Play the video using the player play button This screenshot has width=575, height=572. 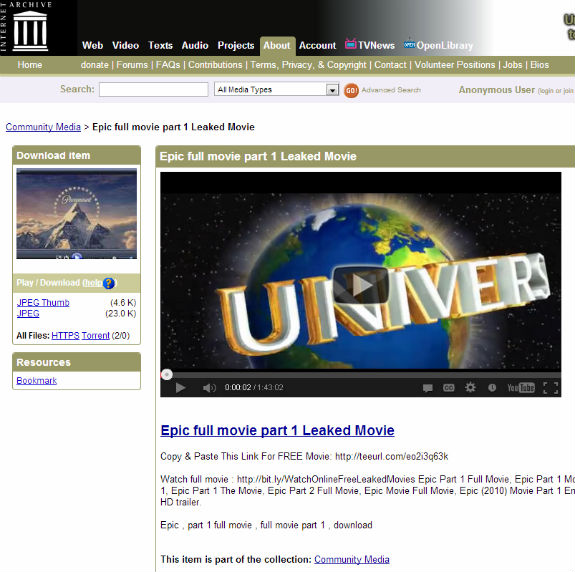pyautogui.click(x=180, y=388)
